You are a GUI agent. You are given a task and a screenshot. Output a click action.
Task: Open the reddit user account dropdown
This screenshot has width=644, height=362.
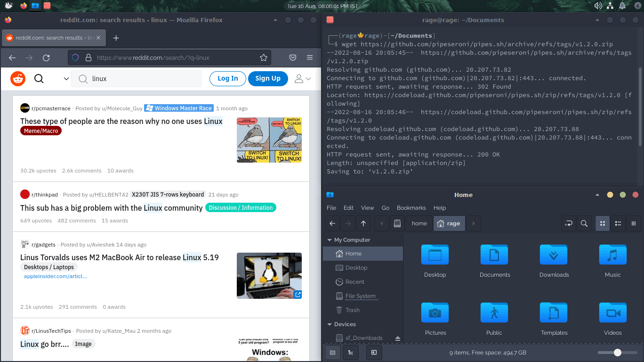point(303,79)
